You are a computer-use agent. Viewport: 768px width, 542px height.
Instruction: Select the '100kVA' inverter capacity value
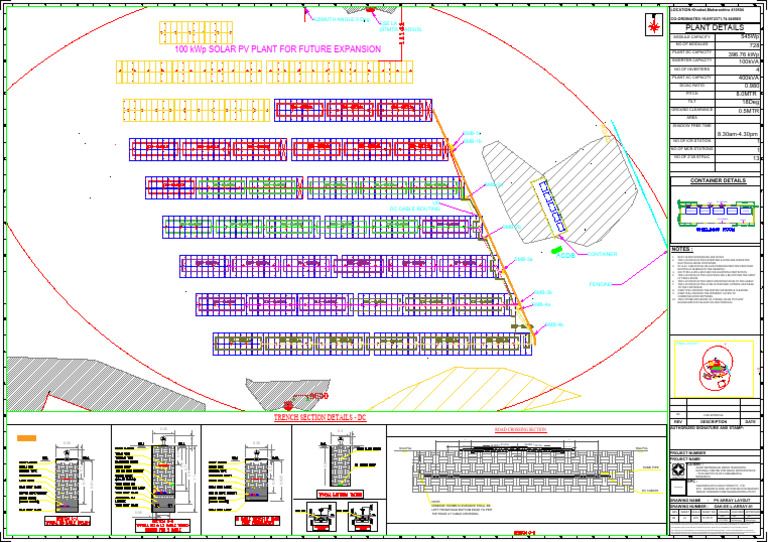pyautogui.click(x=749, y=62)
